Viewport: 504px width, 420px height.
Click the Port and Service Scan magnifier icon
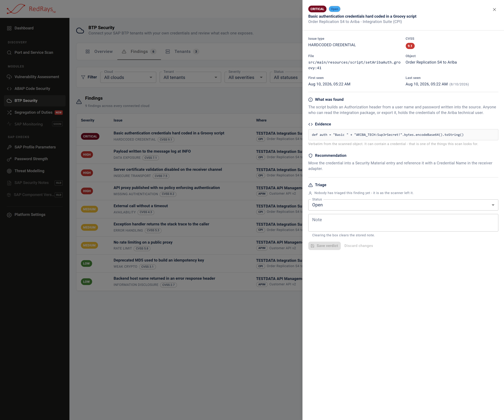point(9,53)
